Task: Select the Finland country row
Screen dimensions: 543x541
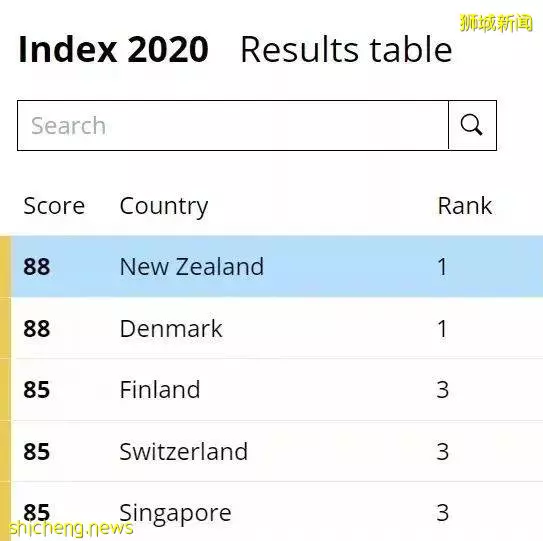Action: [x=277, y=389]
